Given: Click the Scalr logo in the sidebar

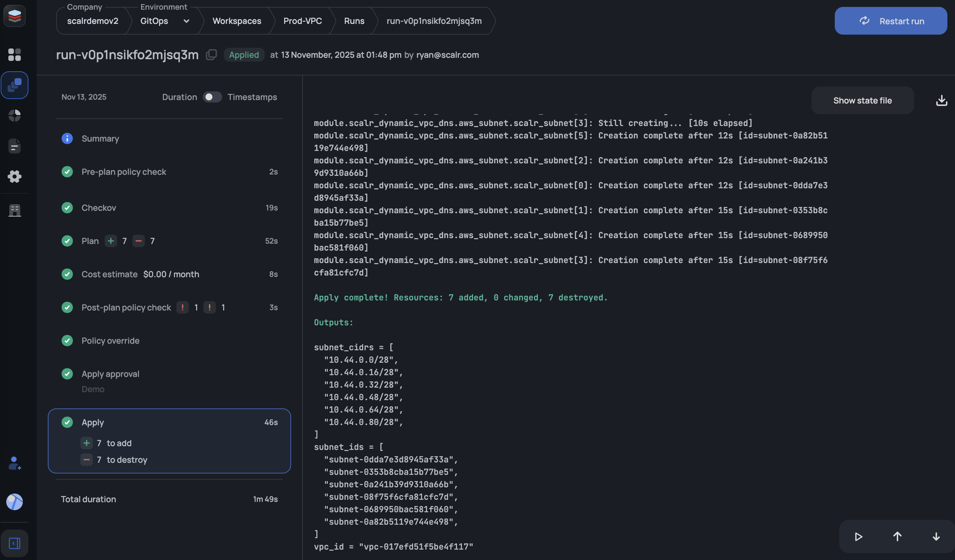Looking at the screenshot, I should tap(15, 16).
